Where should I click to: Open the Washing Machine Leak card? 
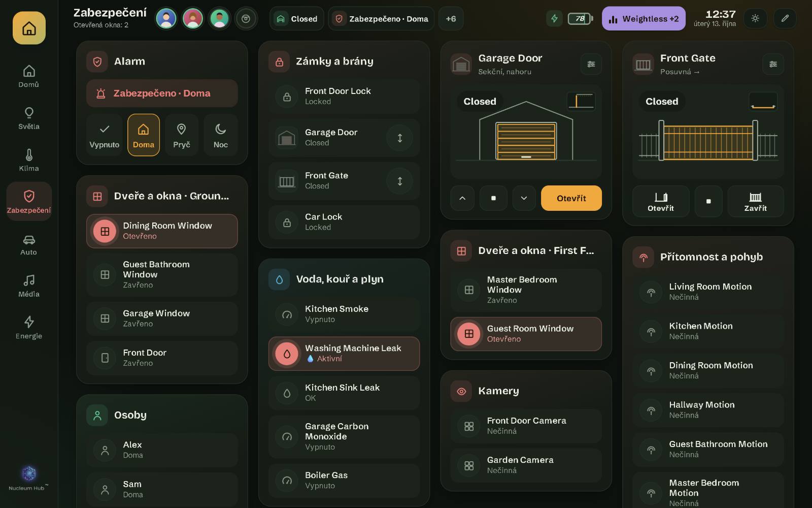pyautogui.click(x=344, y=354)
